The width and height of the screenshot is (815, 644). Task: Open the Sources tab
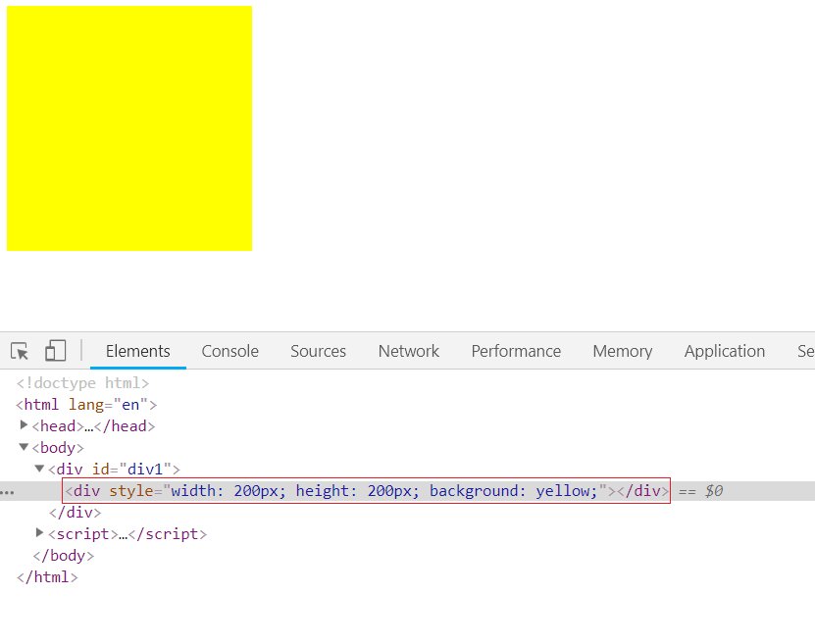coord(318,351)
